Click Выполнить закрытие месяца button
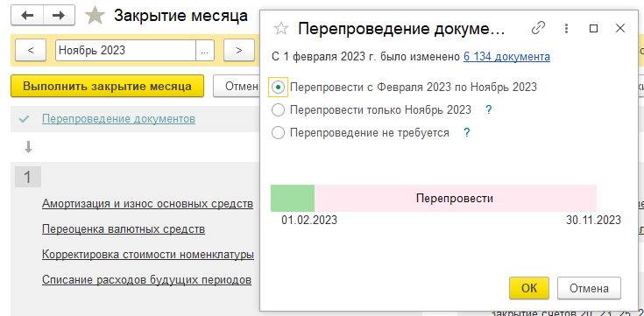The image size is (644, 316). [107, 86]
